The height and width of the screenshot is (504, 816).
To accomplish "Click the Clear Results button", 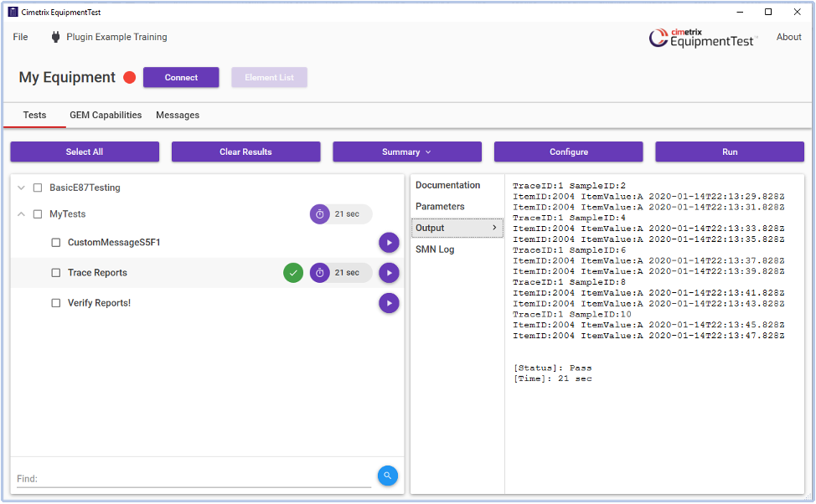I will click(245, 152).
